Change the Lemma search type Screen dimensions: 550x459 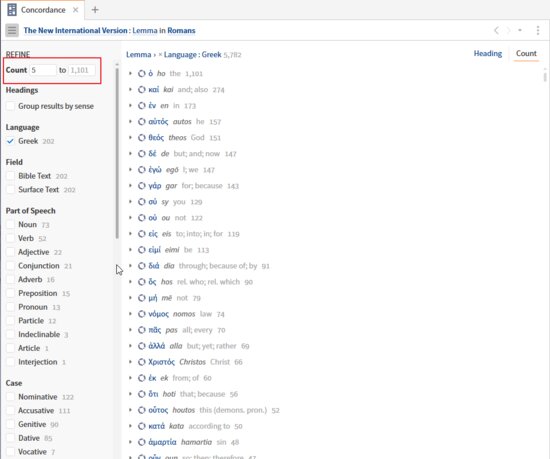145,31
